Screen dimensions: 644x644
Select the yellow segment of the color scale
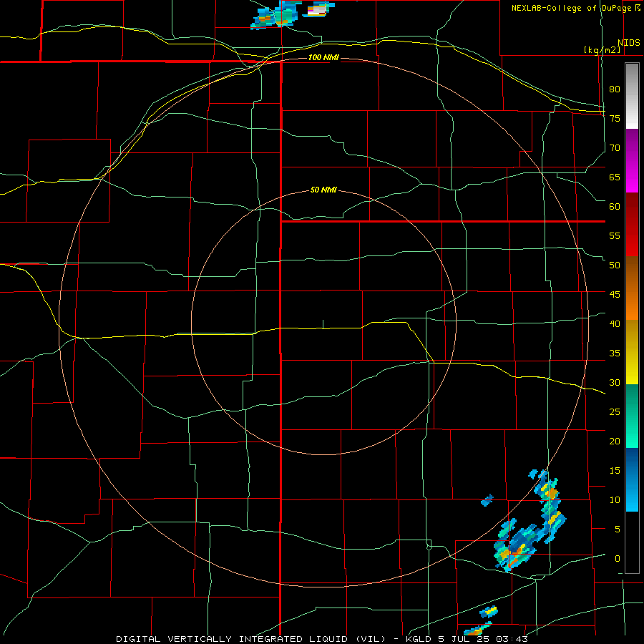[x=632, y=352]
